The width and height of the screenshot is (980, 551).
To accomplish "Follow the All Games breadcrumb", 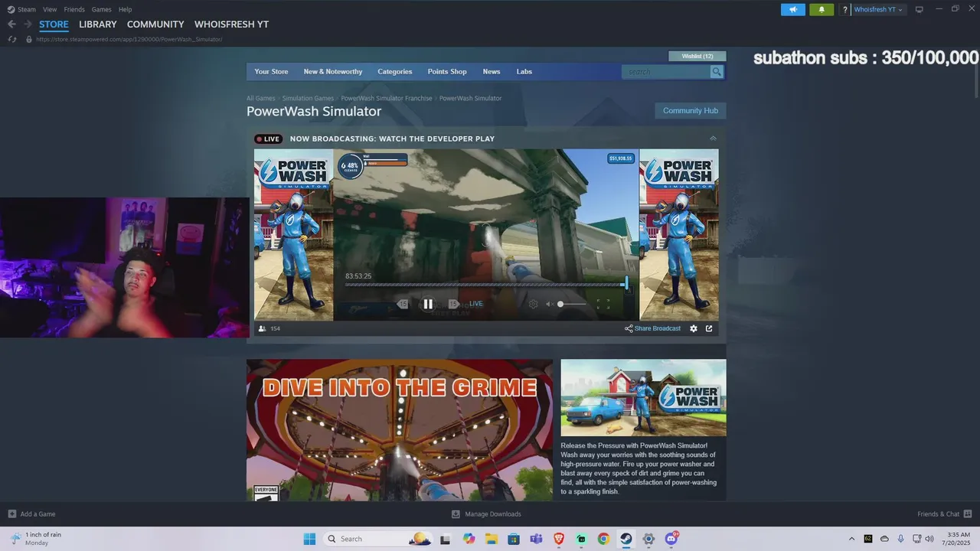I will [260, 99].
